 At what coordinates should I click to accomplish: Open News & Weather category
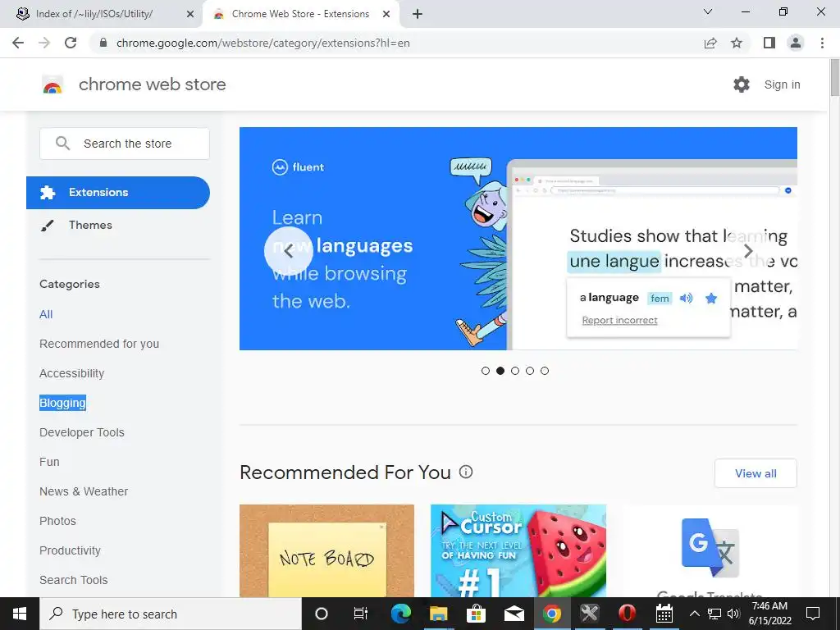click(84, 491)
